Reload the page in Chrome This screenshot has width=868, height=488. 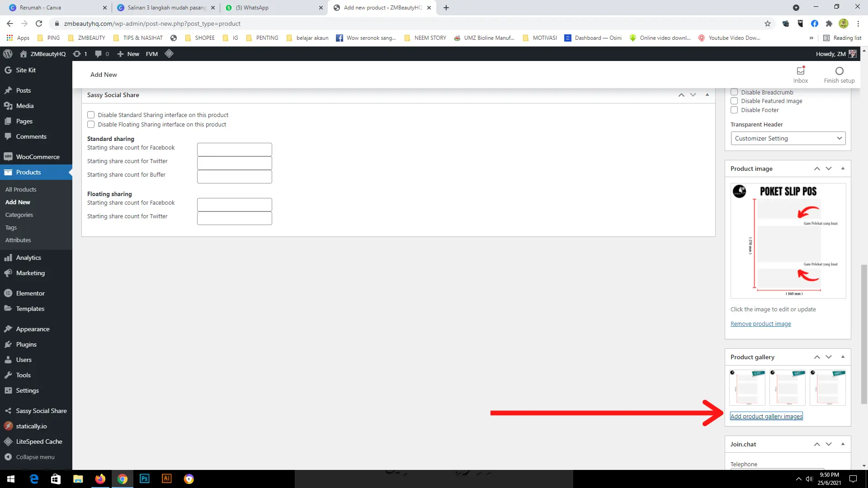point(39,23)
